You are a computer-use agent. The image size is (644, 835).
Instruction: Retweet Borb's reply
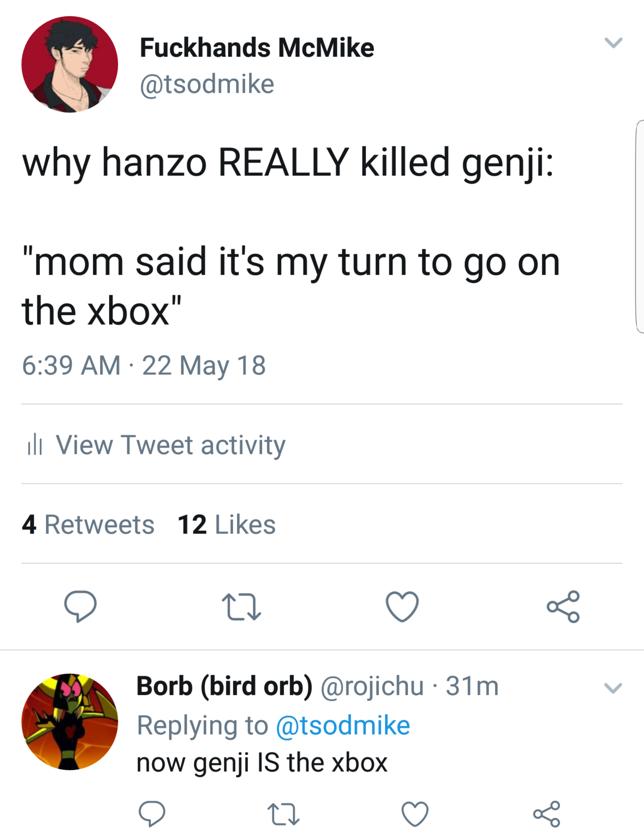tap(283, 814)
